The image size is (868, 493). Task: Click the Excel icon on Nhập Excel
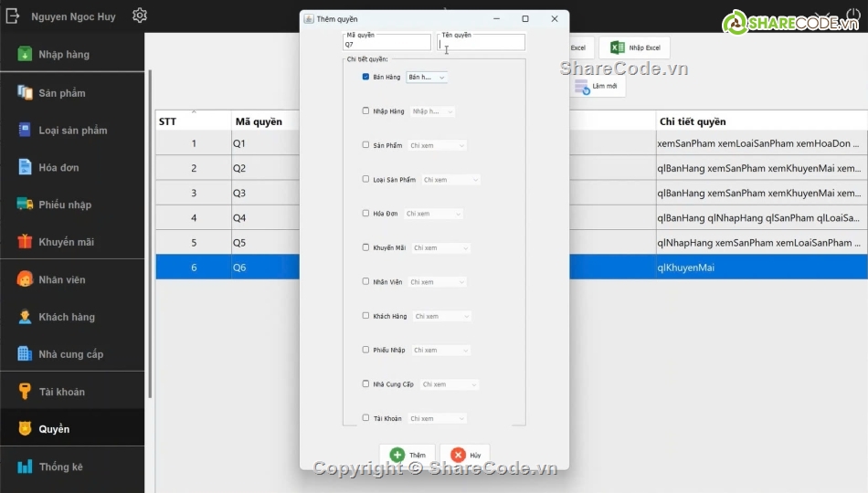[618, 47]
